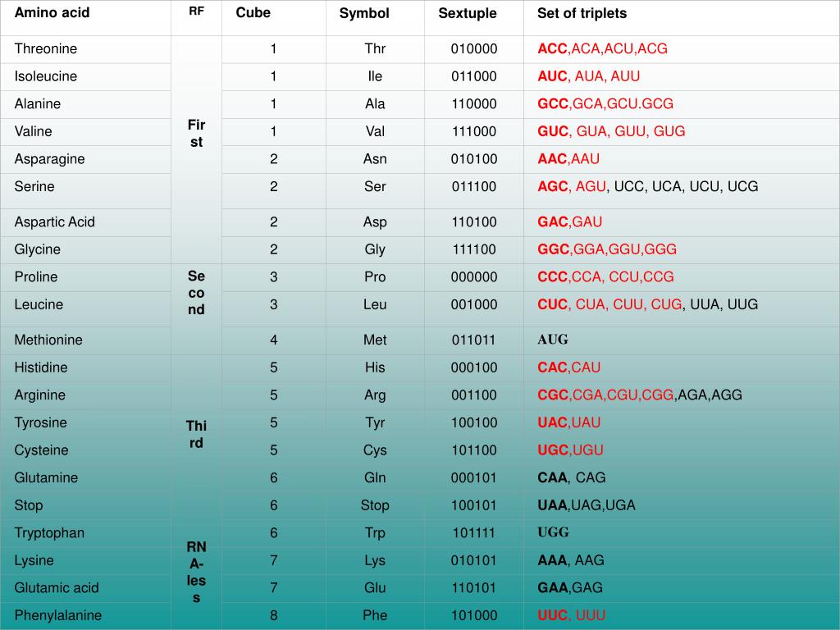Click the symbol 'Met'
This screenshot has height=630, width=840.
click(x=375, y=340)
